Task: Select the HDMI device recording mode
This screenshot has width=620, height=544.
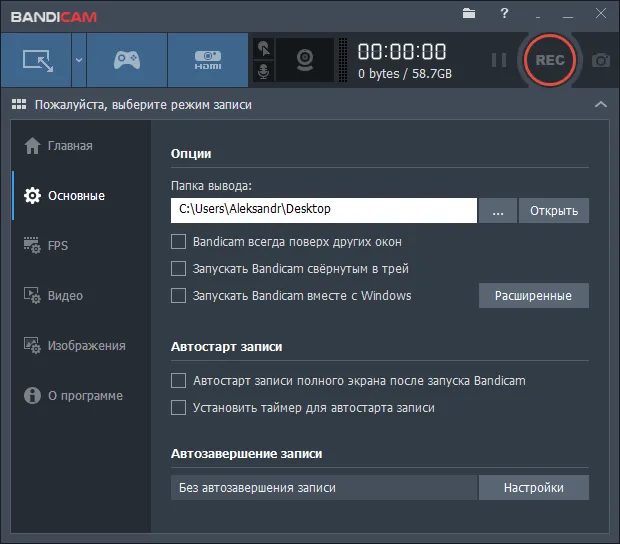Action: pyautogui.click(x=208, y=60)
